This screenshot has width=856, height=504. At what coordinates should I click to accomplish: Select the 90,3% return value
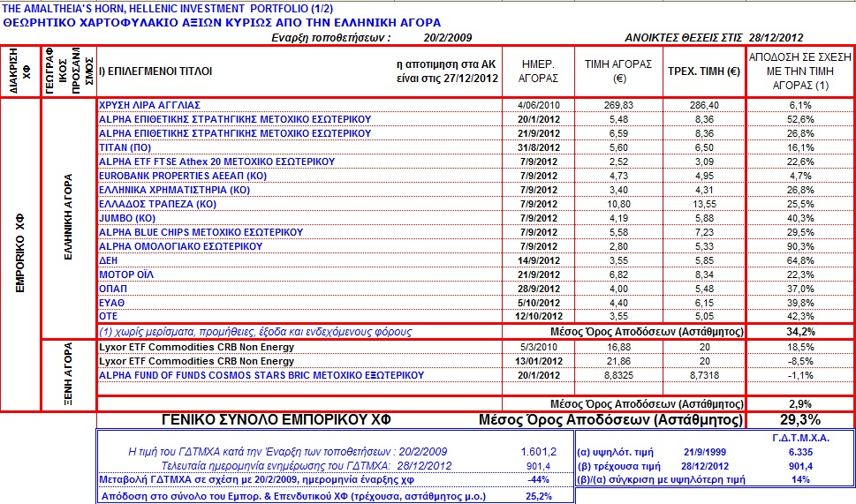coord(800,246)
